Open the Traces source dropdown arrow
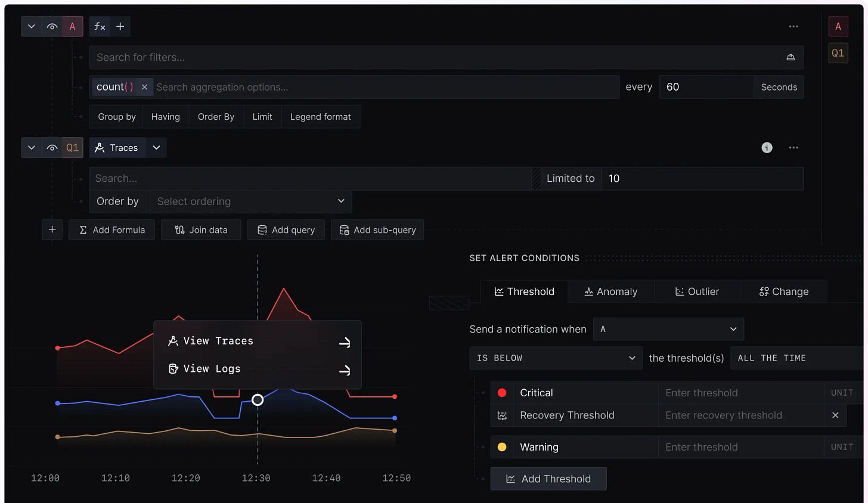The height and width of the screenshot is (503, 868). (x=156, y=148)
